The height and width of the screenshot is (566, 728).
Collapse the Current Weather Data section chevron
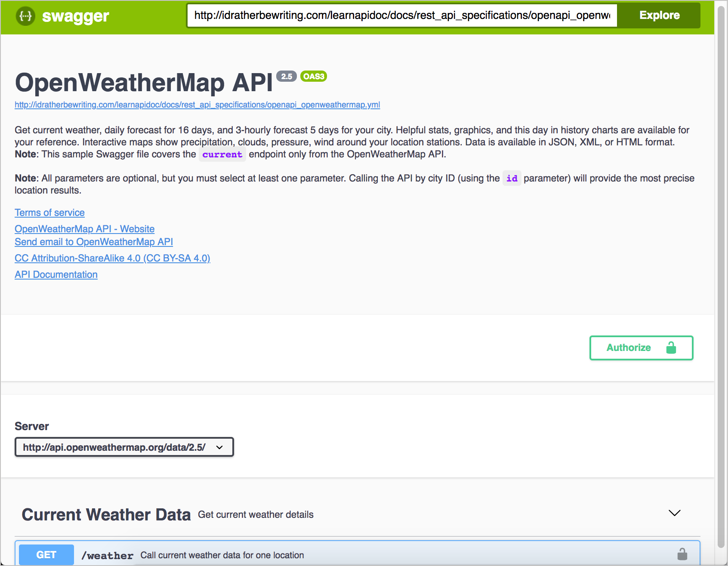pos(674,513)
